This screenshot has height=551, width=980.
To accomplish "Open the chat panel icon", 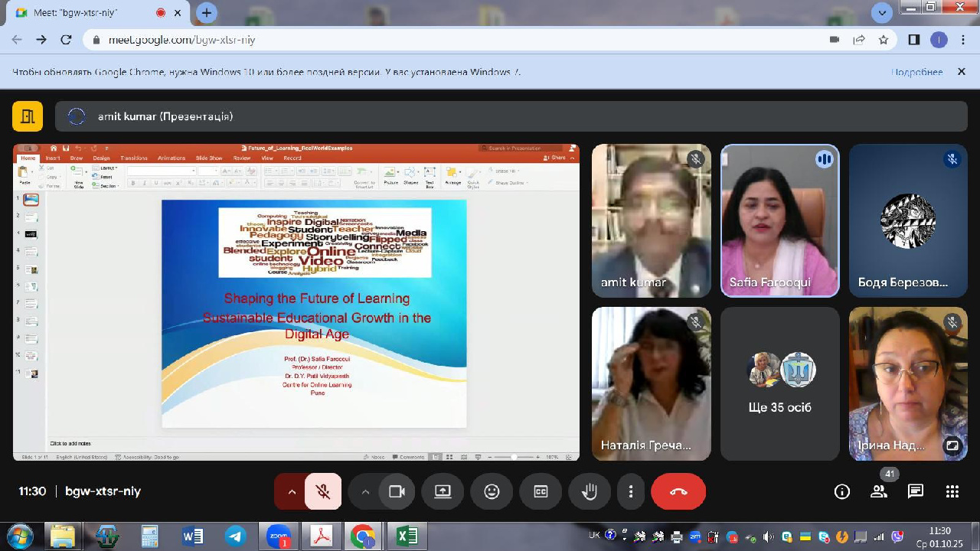I will coord(916,491).
